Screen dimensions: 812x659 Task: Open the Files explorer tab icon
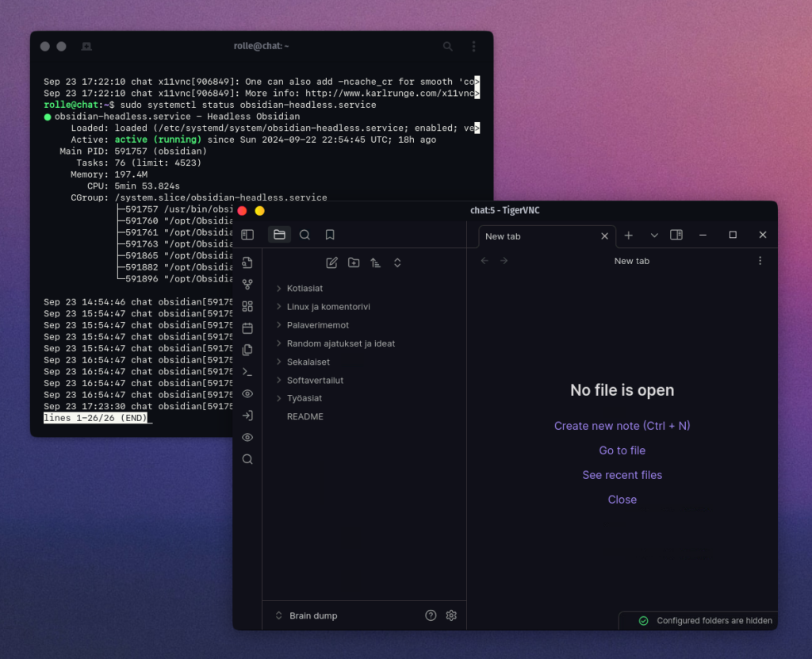(x=279, y=235)
